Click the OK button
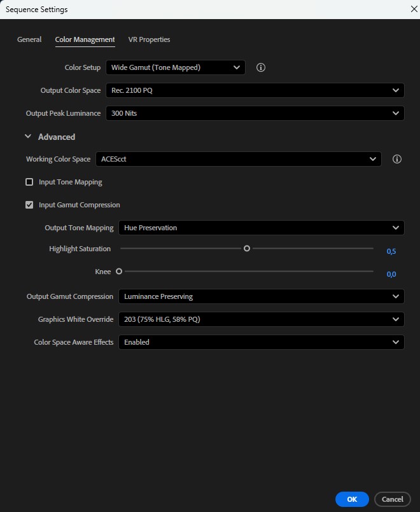 click(x=352, y=499)
